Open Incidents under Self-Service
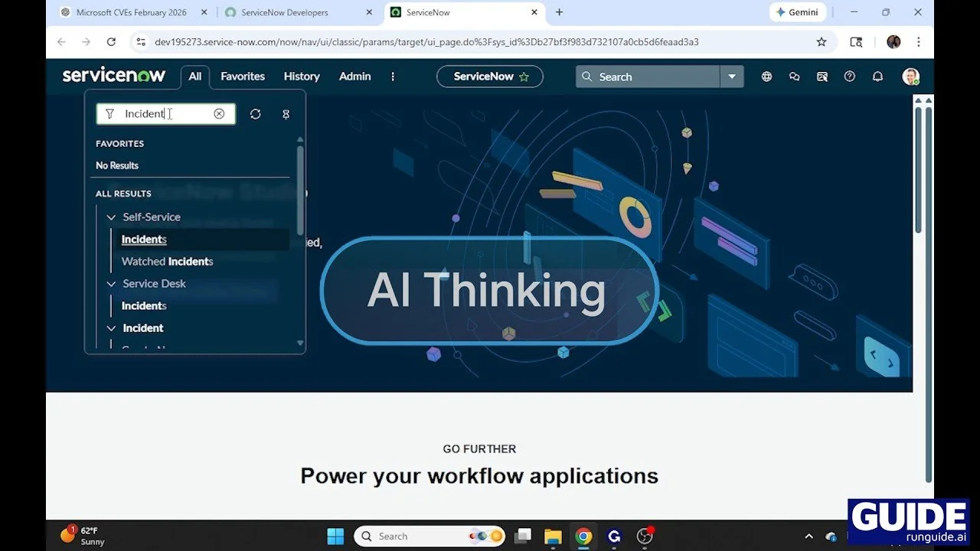 144,240
